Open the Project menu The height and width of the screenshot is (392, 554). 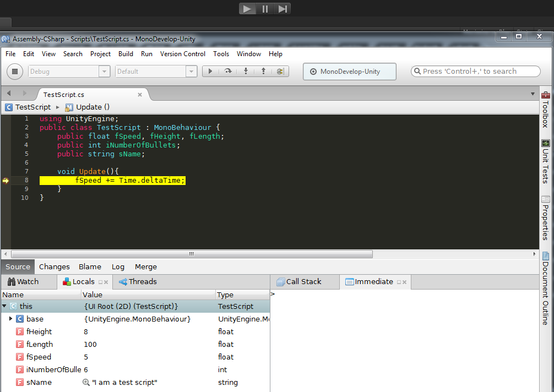pos(100,53)
